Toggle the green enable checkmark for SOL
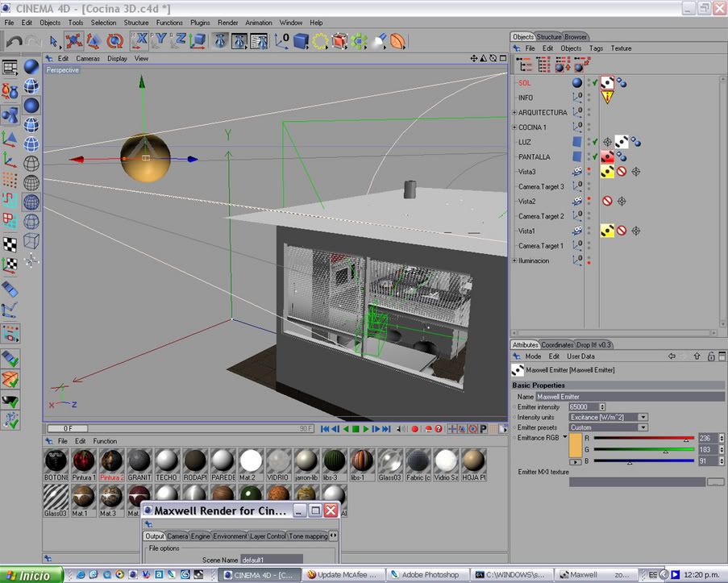 pyautogui.click(x=595, y=82)
